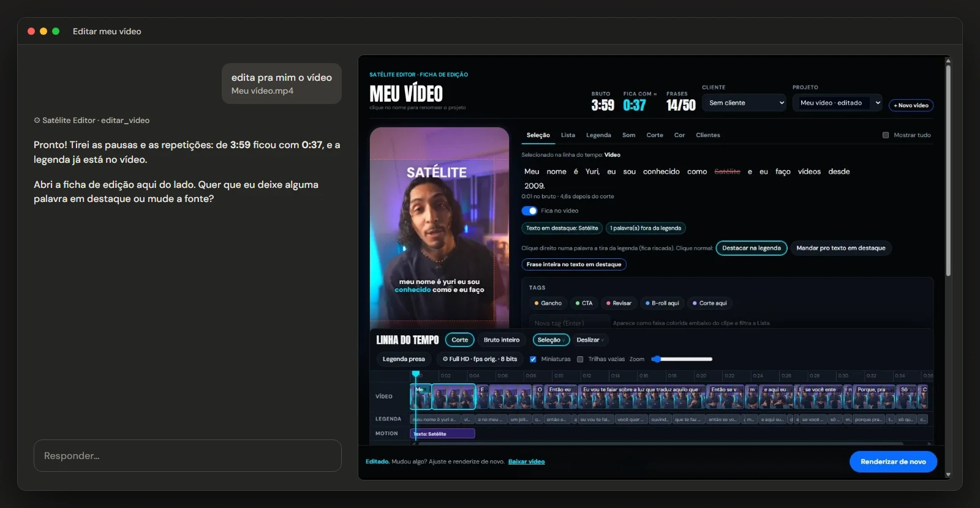Apply the CTA tag
The height and width of the screenshot is (508, 980).
click(x=584, y=303)
